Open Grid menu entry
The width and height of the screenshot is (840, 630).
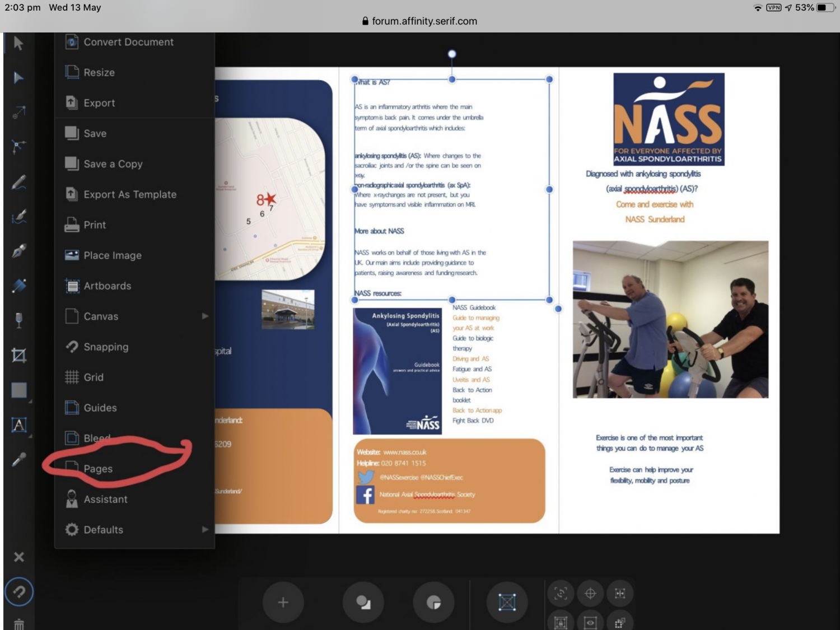click(134, 377)
